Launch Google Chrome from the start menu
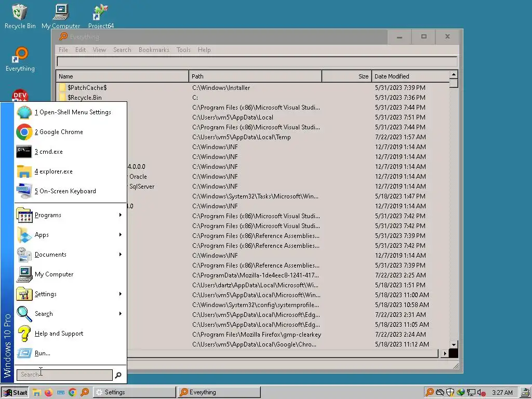Image resolution: width=532 pixels, height=399 pixels. pyautogui.click(x=71, y=132)
